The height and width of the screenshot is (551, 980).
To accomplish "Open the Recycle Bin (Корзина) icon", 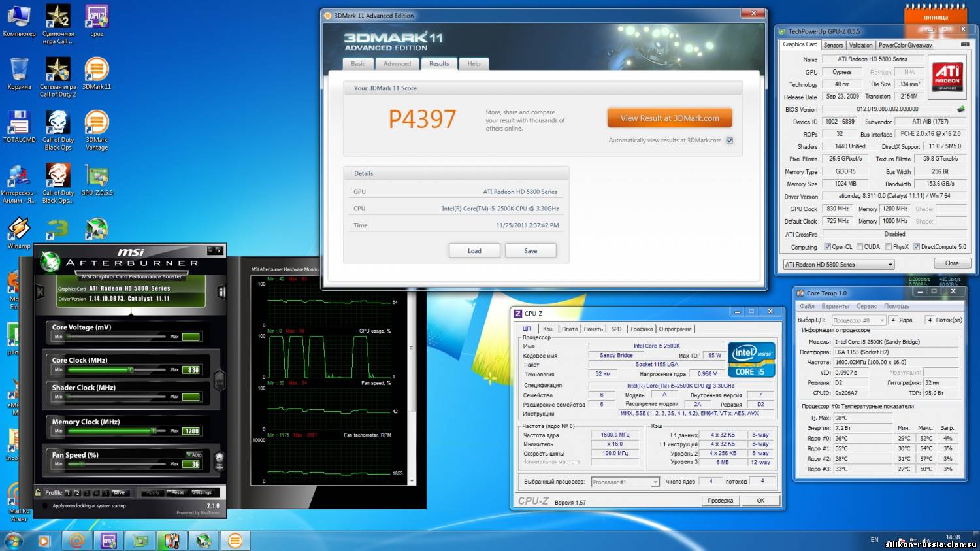I will click(20, 73).
